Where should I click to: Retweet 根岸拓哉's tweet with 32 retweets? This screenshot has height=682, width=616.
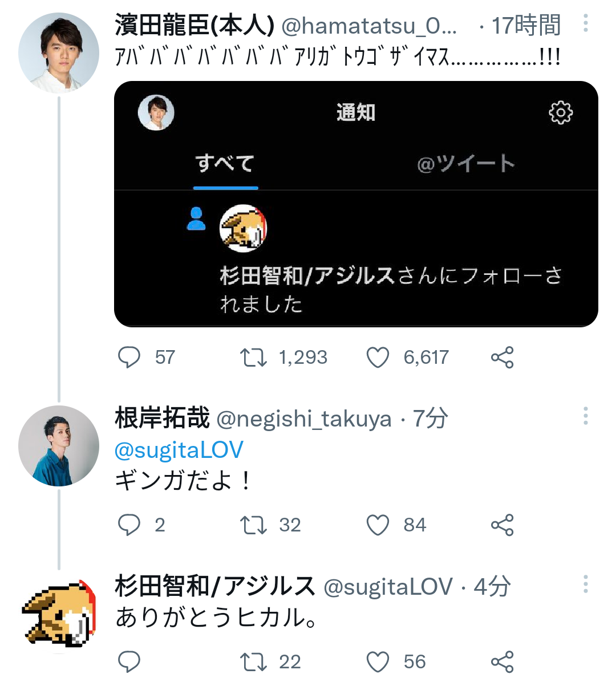253,525
